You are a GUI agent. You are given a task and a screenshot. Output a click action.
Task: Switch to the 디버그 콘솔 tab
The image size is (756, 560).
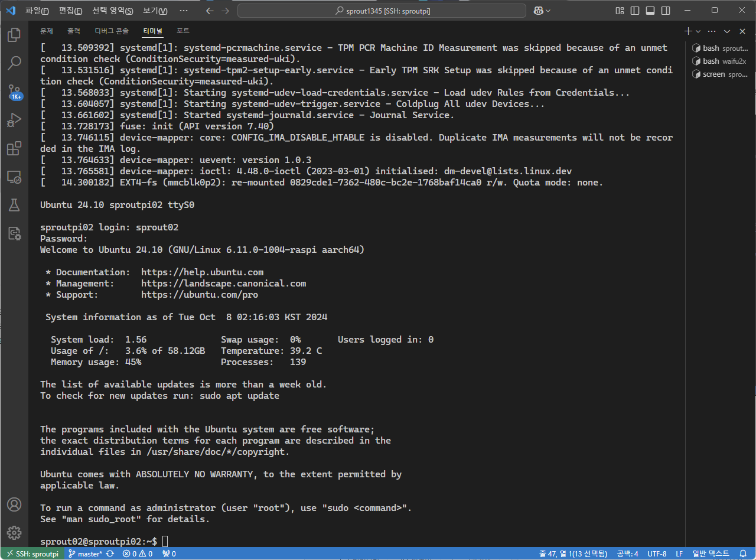point(112,31)
